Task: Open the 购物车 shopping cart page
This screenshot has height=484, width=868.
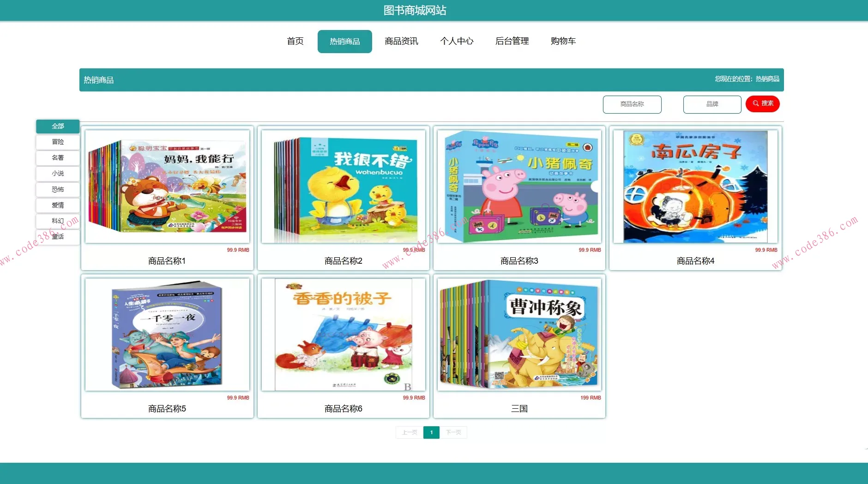Action: pos(563,41)
